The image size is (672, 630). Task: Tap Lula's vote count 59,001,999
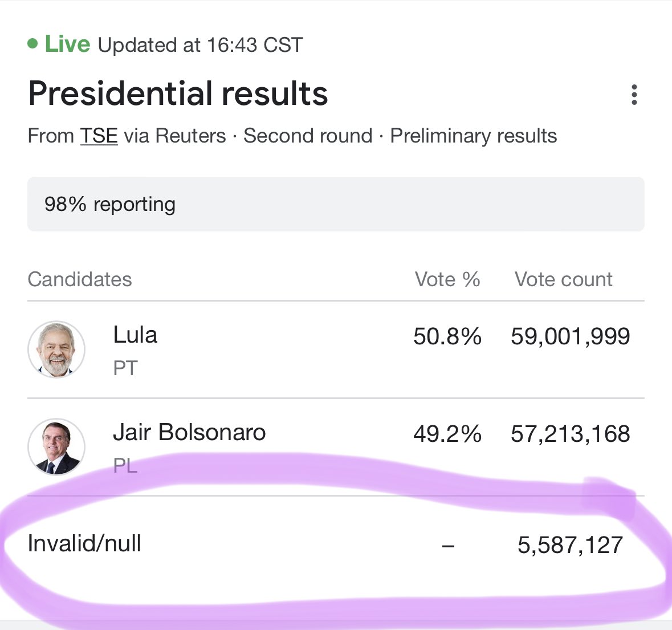pyautogui.click(x=571, y=336)
